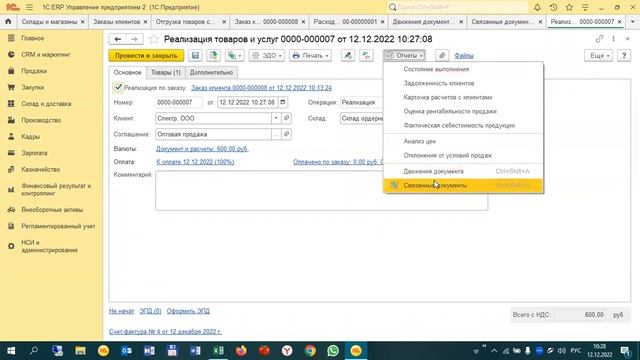The height and width of the screenshot is (360, 640).
Task: Open К оплате 12.12.2022 (100%) link
Action: click(x=195, y=162)
